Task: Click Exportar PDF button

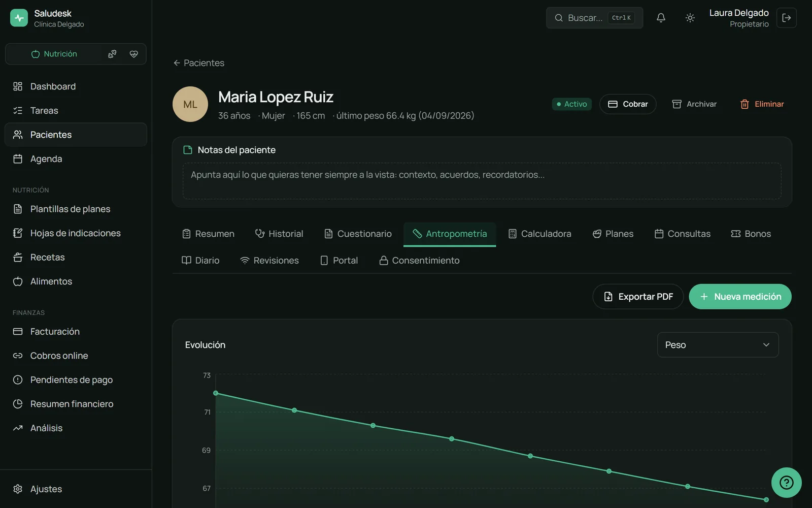Action: (638, 297)
